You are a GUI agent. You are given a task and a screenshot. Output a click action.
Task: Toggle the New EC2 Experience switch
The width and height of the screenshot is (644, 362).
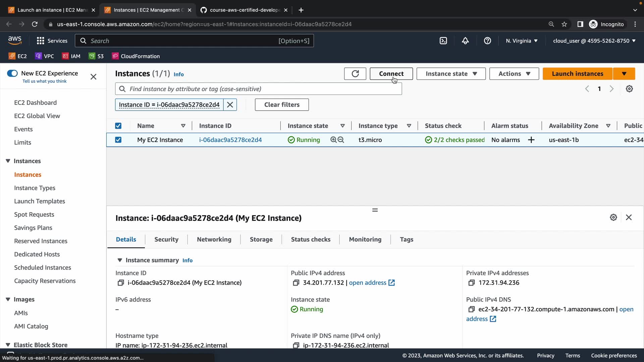pos(12,73)
